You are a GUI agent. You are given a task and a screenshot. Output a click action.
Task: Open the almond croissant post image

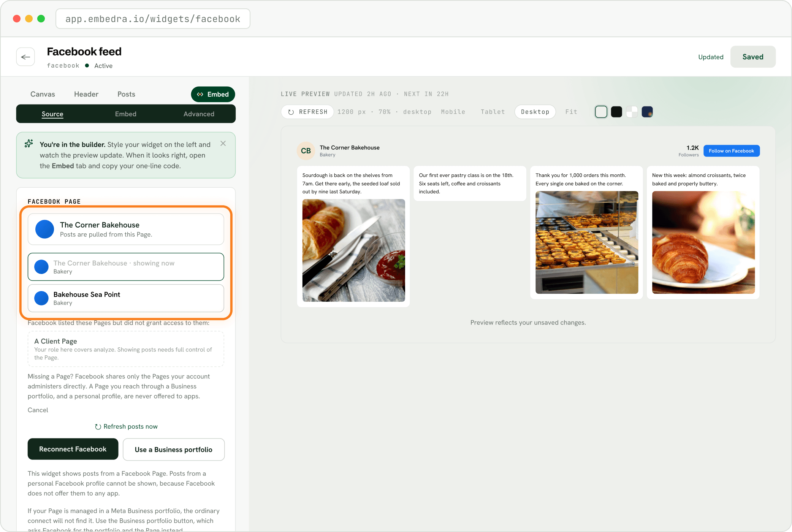703,242
